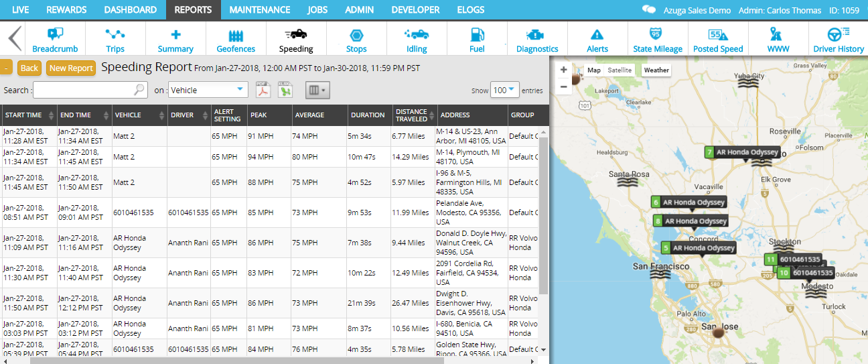Select the 21m 39s duration cell
Viewport: 868px width, 364px height.
(x=368, y=303)
